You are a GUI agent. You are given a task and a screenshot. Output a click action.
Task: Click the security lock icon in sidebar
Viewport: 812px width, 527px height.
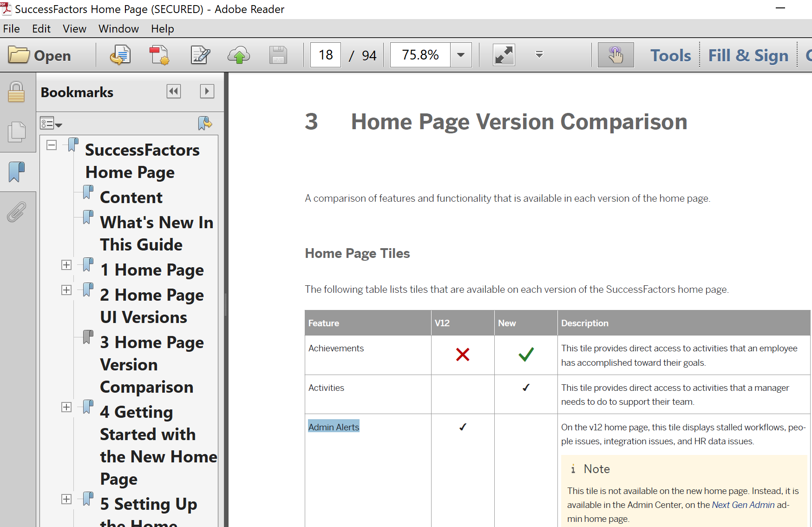point(16,92)
